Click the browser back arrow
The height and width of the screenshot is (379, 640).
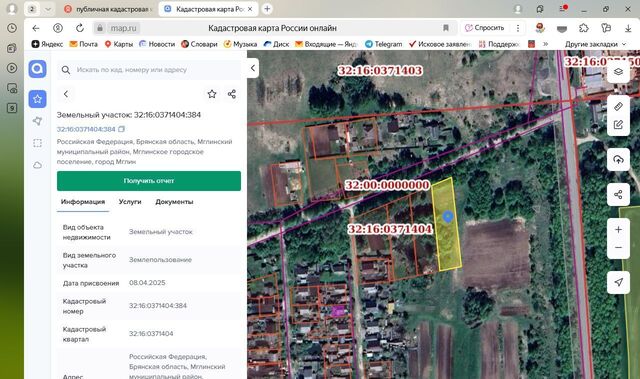36,28
